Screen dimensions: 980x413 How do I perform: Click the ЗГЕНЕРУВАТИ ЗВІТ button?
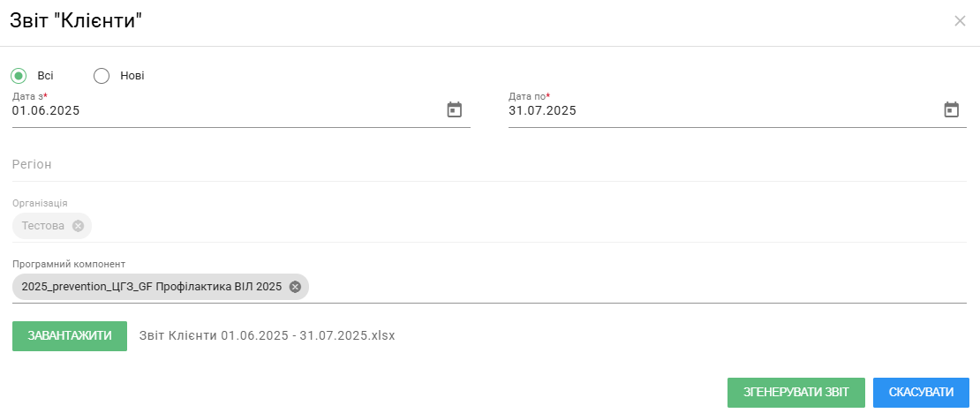(x=796, y=393)
